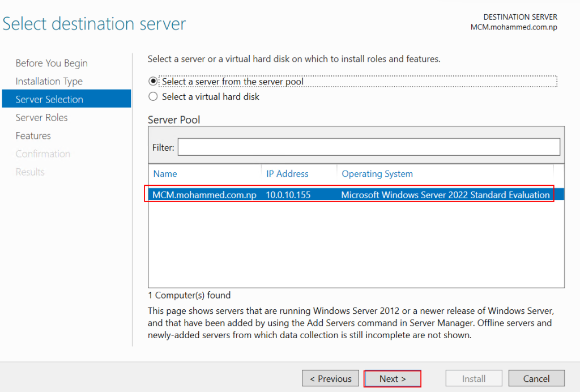Jump to the Server Roles step

41,117
